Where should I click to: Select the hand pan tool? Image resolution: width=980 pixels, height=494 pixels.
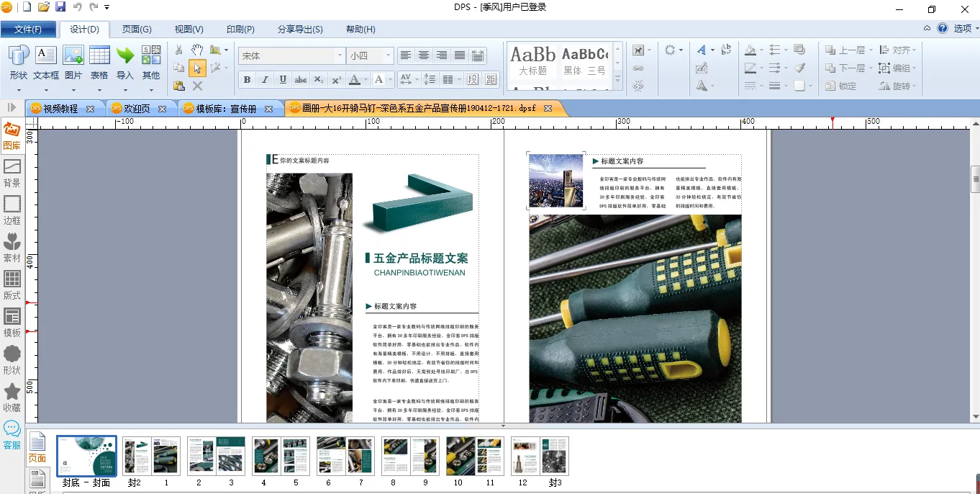click(x=196, y=50)
